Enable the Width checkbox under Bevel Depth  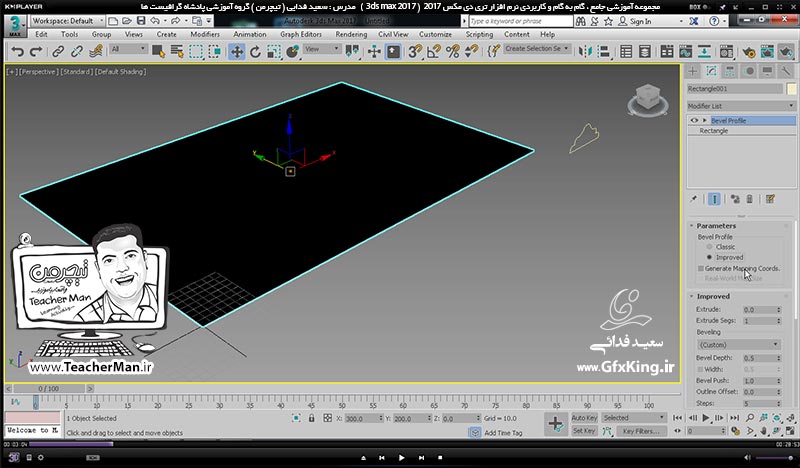pos(701,369)
